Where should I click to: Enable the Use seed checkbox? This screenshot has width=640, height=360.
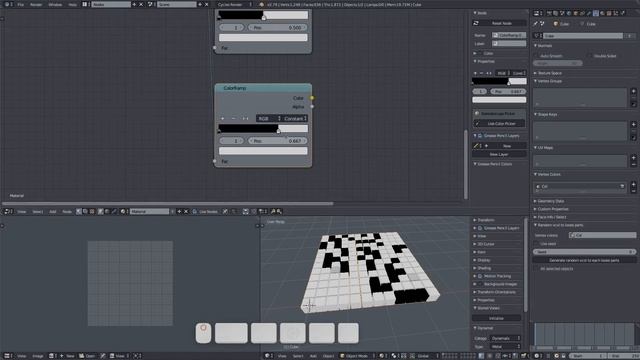point(536,244)
